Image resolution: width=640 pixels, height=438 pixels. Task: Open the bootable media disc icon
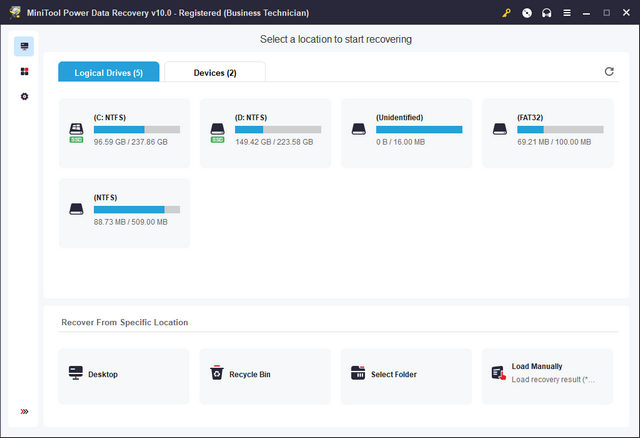pos(527,13)
